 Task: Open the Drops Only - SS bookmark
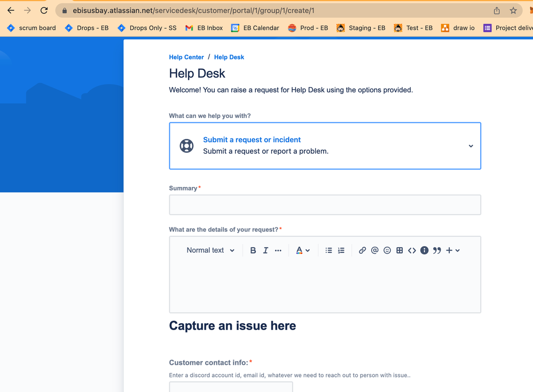point(147,28)
